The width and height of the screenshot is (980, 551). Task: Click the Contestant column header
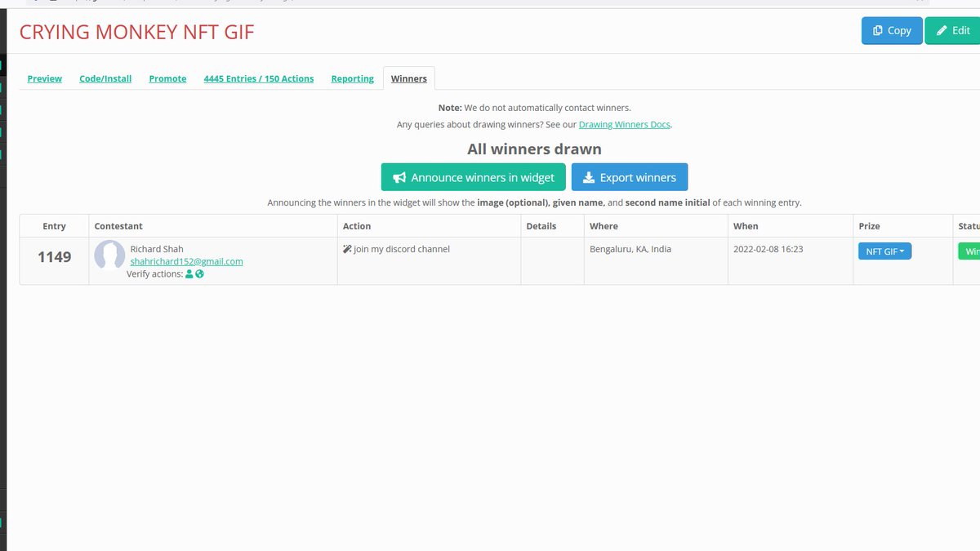point(118,226)
